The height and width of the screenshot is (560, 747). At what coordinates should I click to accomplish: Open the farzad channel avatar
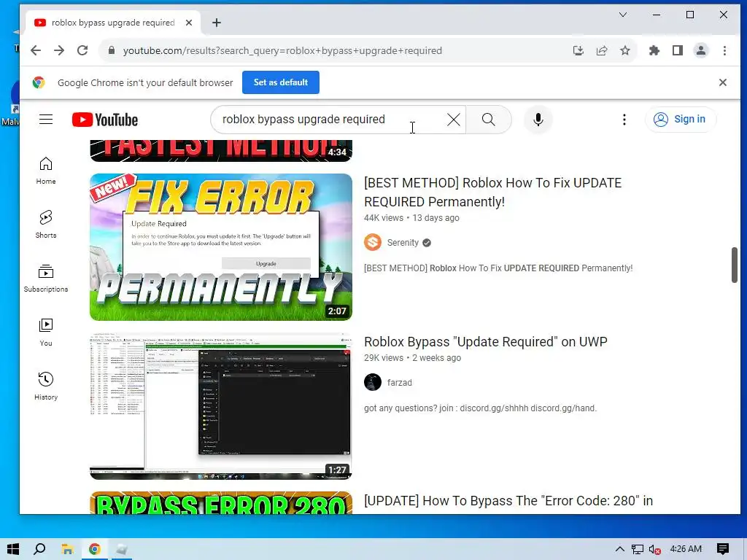coord(373,382)
